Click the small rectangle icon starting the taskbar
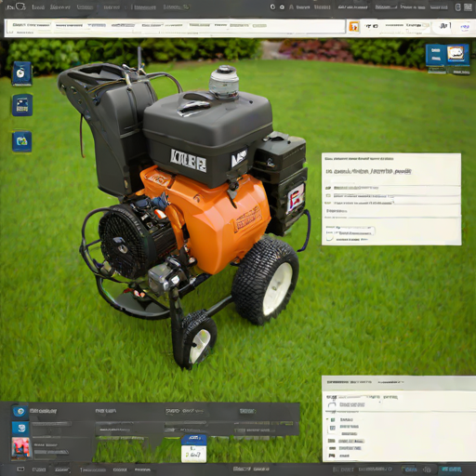476x476 pixels. click(20, 469)
